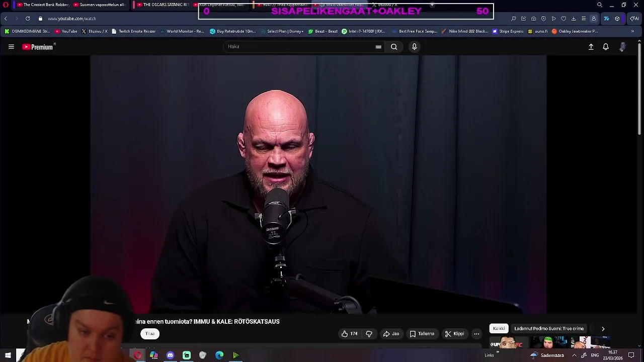Open the on-screen keyboard in the search box

(378, 47)
